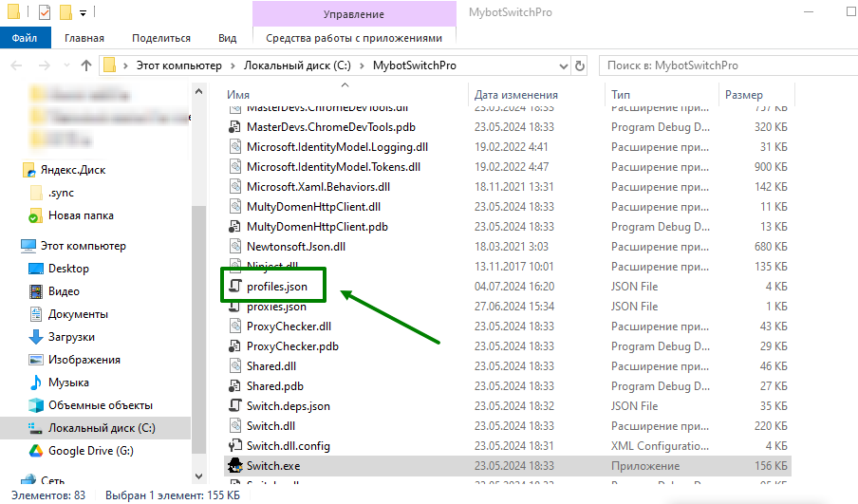Click the MasterDevs.ChromeDevTools.pdb file icon
This screenshot has width=858, height=504.
234,127
